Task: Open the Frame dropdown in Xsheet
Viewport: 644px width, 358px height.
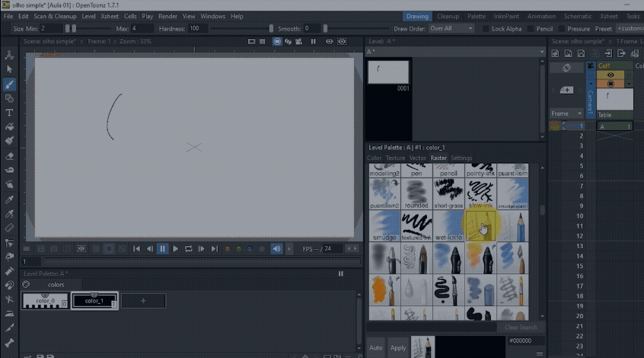Action: point(567,113)
